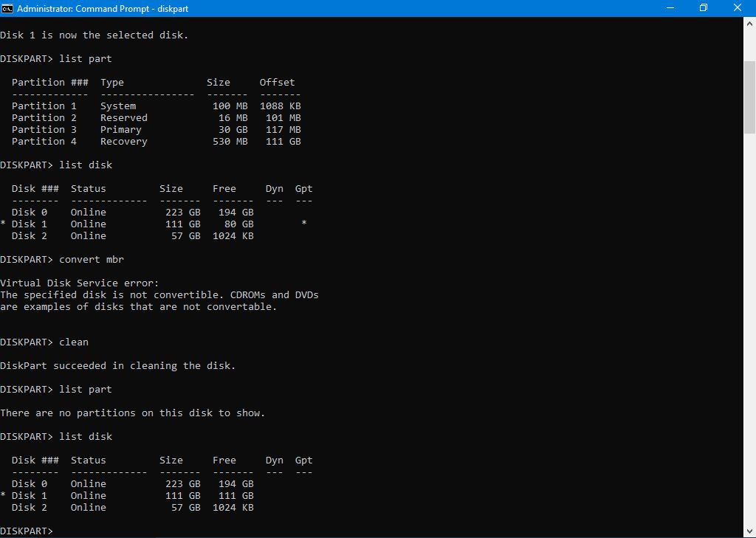
Task: Minimize the Command Prompt window
Action: tap(668, 8)
